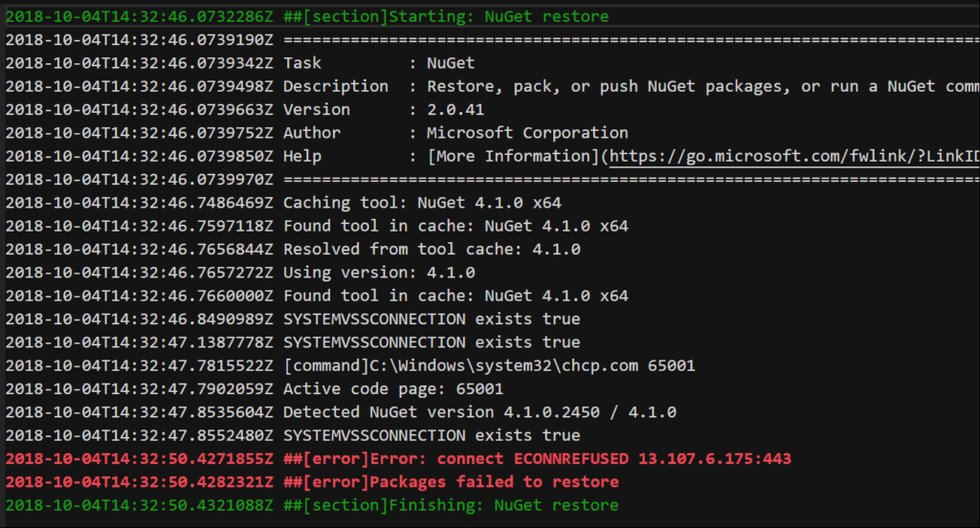The image size is (980, 528).
Task: Click the last SYSTEMVSSCONNECTION exists true line
Action: (x=293, y=435)
